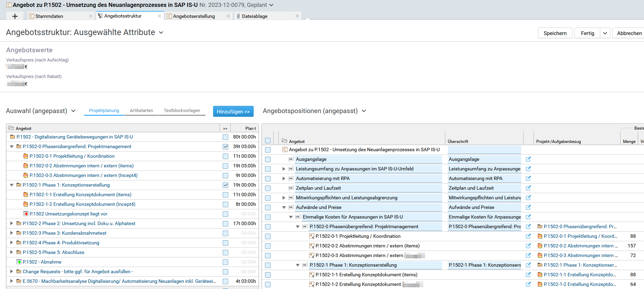
Task: Select the Textblockvorlagen tab
Action: [182, 111]
